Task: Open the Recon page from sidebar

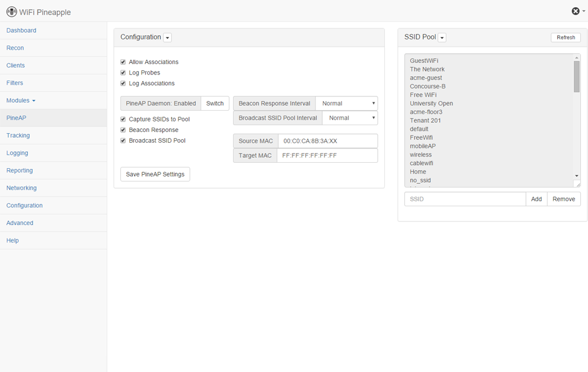Action: 15,48
